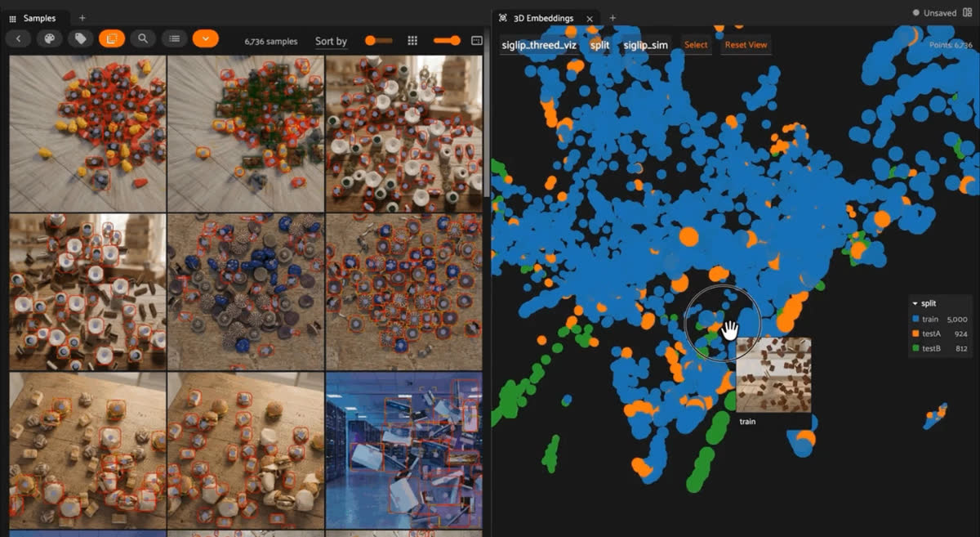Open the browse operations list icon

point(174,38)
